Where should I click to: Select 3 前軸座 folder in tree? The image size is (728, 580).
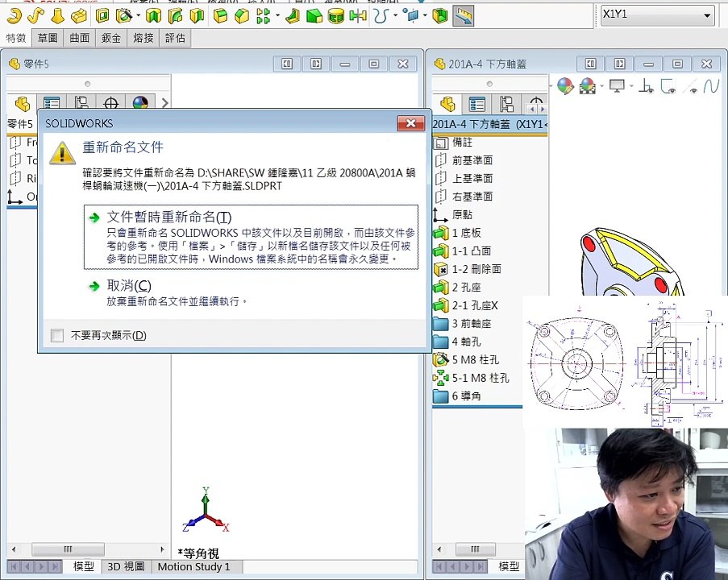click(463, 323)
